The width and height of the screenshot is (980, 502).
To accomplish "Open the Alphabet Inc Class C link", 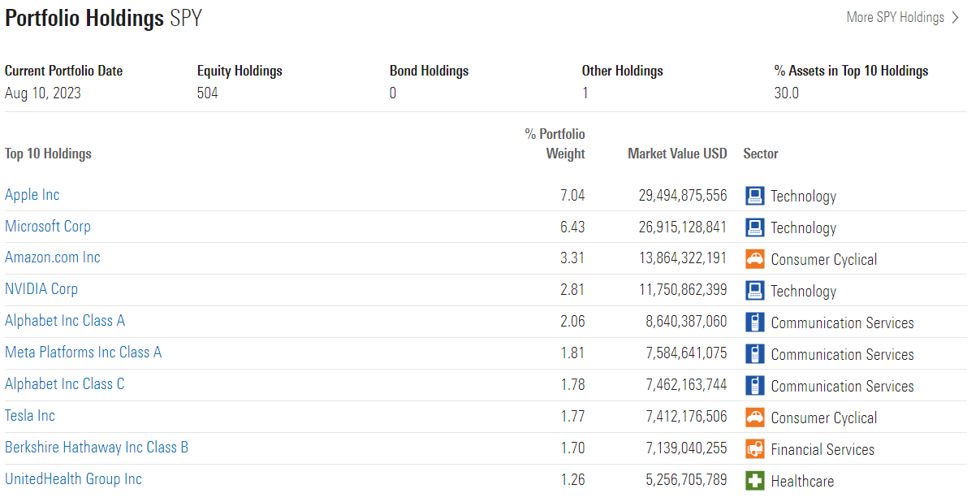I will point(65,384).
